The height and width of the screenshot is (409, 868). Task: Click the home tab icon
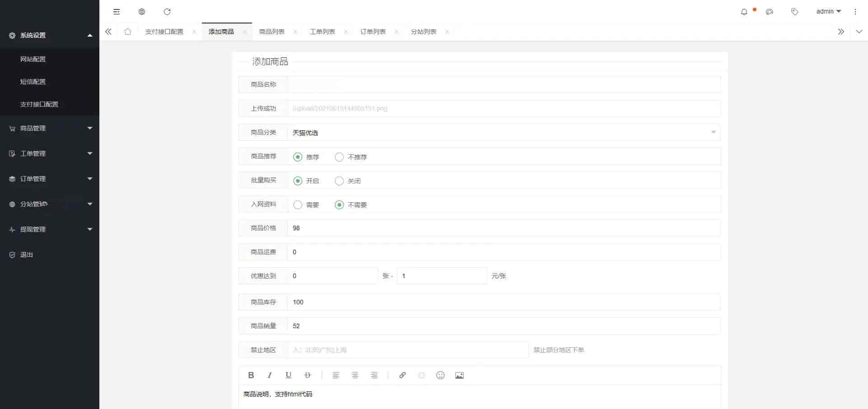(x=128, y=32)
